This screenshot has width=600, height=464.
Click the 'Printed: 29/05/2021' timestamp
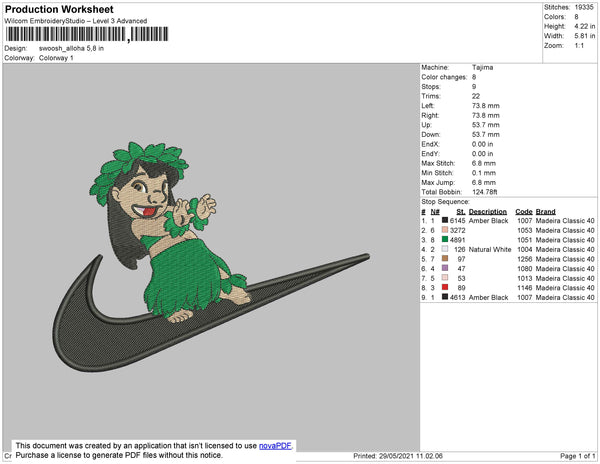point(398,456)
